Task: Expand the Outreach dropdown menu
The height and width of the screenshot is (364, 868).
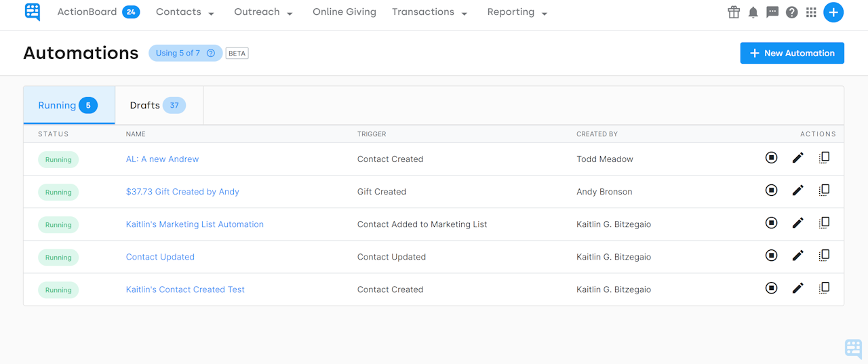Action: click(264, 12)
